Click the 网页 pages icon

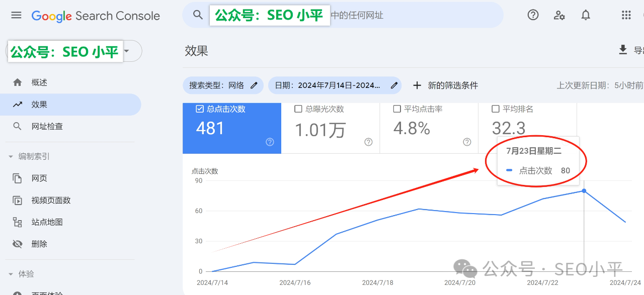18,178
